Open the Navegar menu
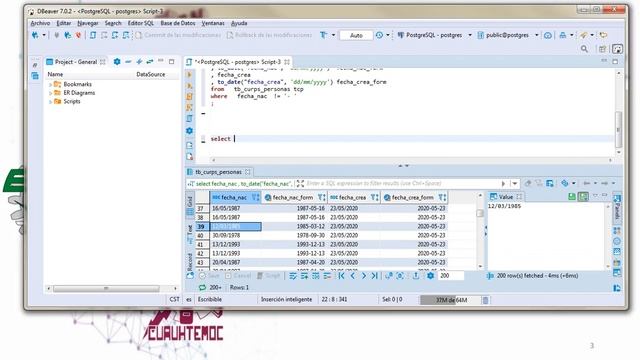This screenshot has height=360, width=640. 88,23
